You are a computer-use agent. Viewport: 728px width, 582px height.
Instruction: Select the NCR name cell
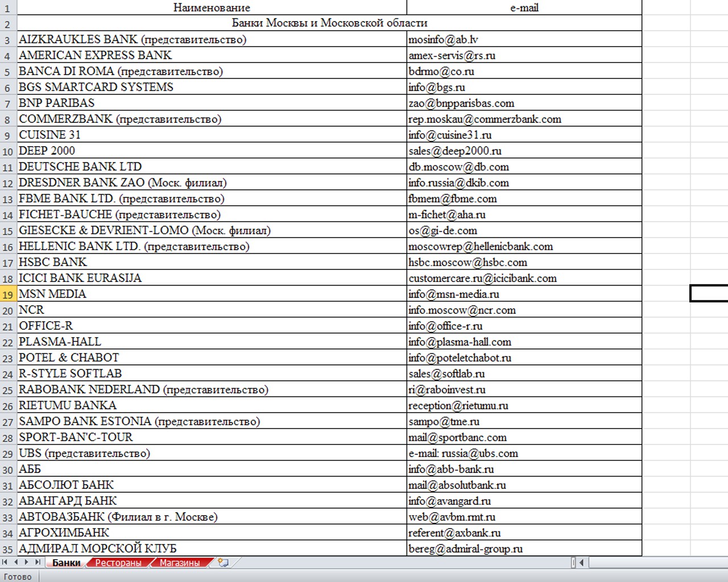pyautogui.click(x=212, y=310)
